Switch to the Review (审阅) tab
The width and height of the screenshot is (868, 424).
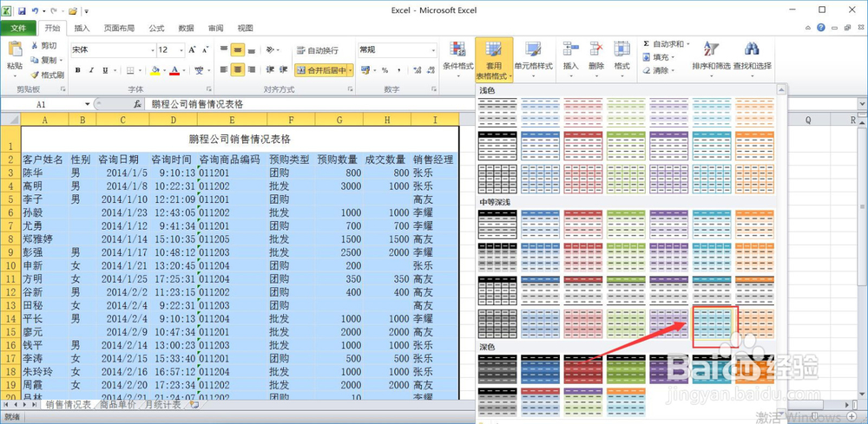coord(216,29)
